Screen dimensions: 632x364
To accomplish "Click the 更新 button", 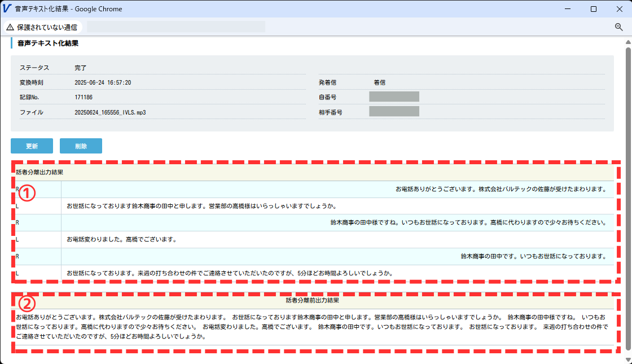I will coord(32,146).
